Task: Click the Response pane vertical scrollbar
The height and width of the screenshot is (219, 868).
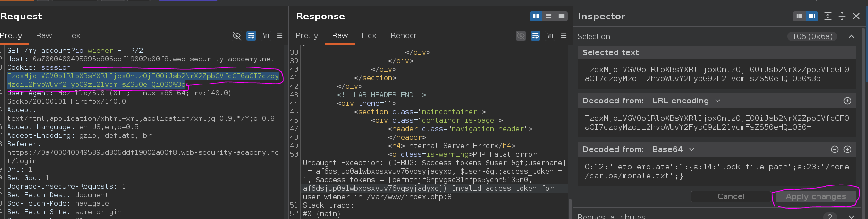Action: pos(570,208)
